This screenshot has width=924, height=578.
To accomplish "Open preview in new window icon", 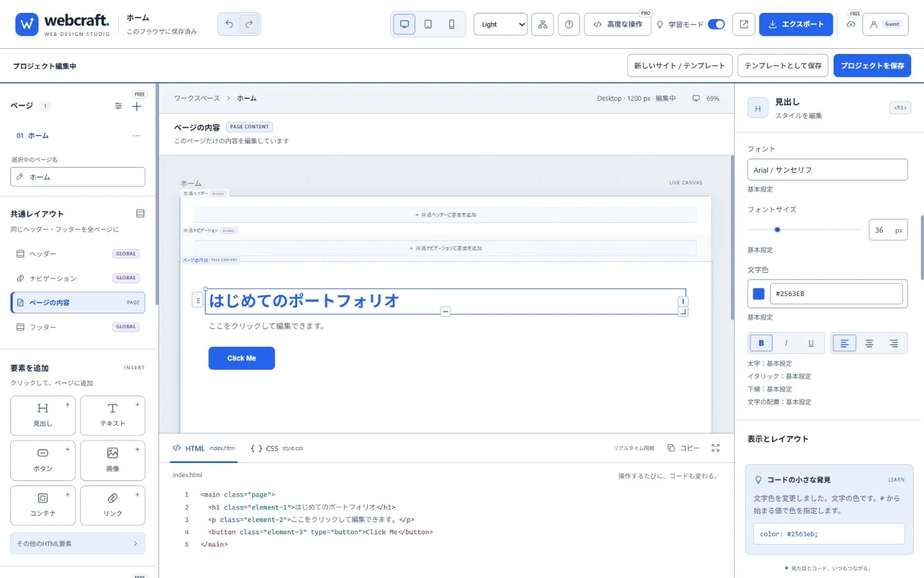I will [x=744, y=24].
